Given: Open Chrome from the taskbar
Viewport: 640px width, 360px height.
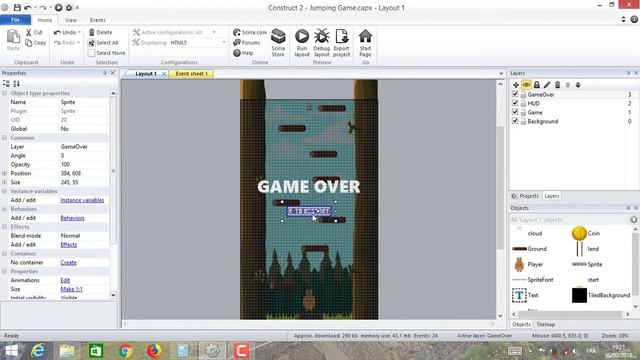Looking at the screenshot, I should click(x=125, y=351).
